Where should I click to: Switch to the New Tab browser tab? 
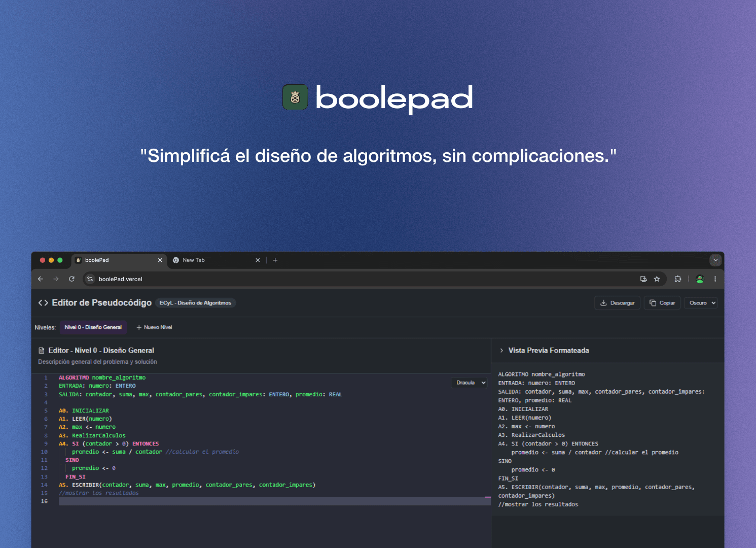pyautogui.click(x=216, y=260)
